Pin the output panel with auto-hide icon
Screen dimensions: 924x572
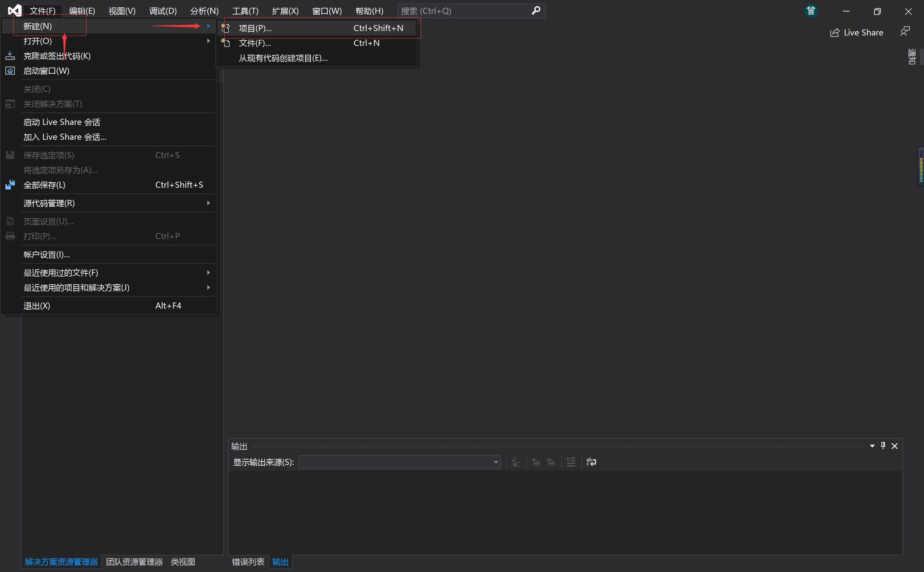[883, 446]
